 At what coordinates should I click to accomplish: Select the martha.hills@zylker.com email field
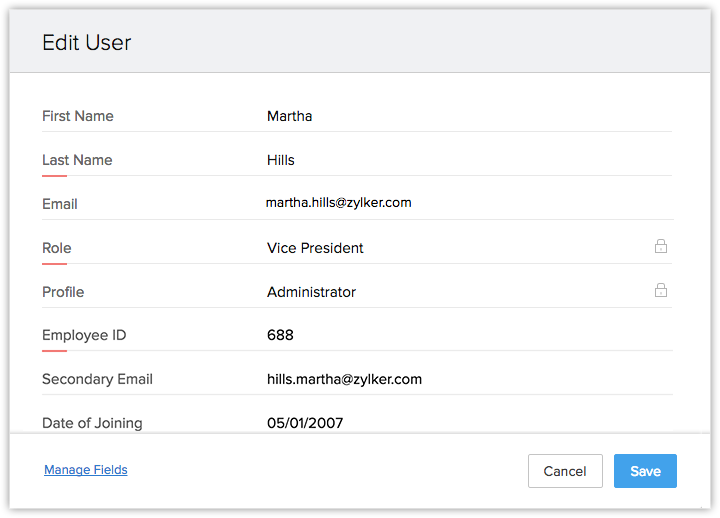pos(338,203)
